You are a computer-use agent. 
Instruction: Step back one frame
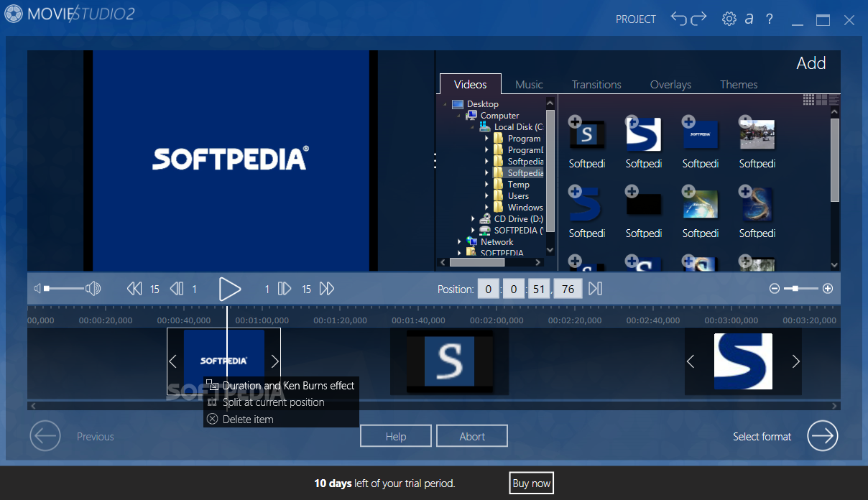point(177,289)
